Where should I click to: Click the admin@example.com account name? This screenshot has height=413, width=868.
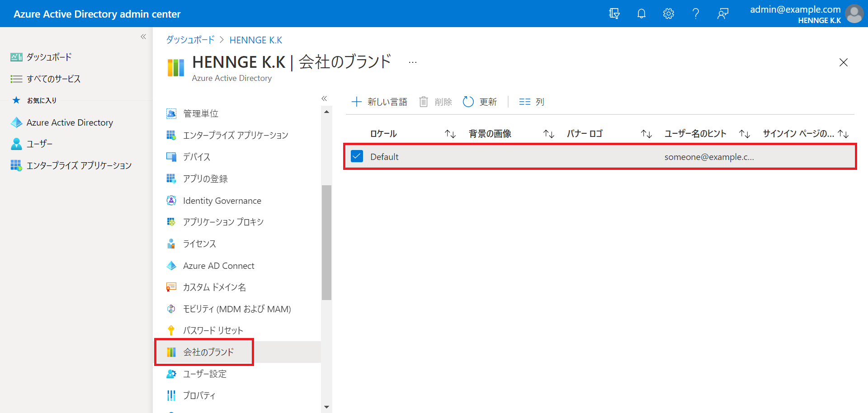(x=795, y=9)
